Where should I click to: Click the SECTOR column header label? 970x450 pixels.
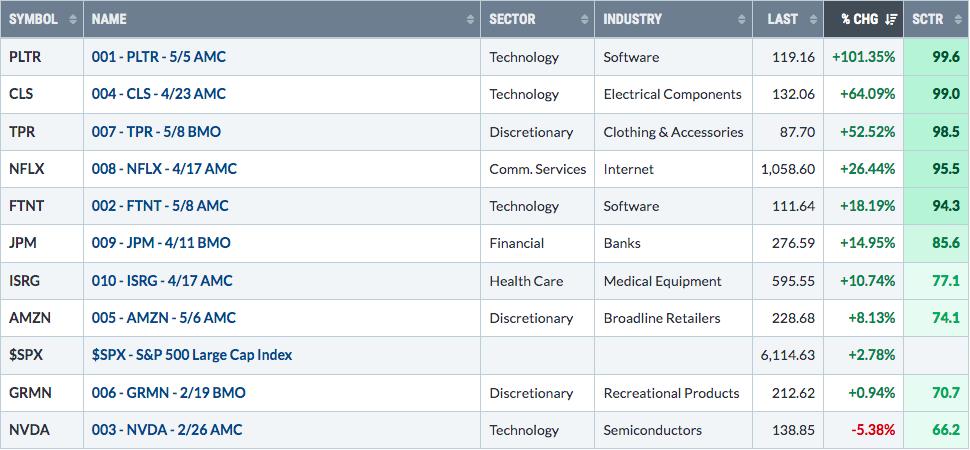point(512,19)
